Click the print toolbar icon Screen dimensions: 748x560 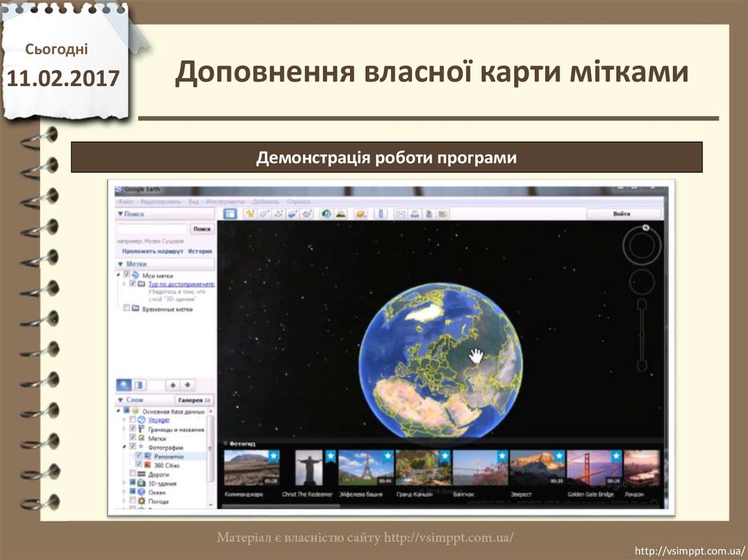click(x=414, y=214)
